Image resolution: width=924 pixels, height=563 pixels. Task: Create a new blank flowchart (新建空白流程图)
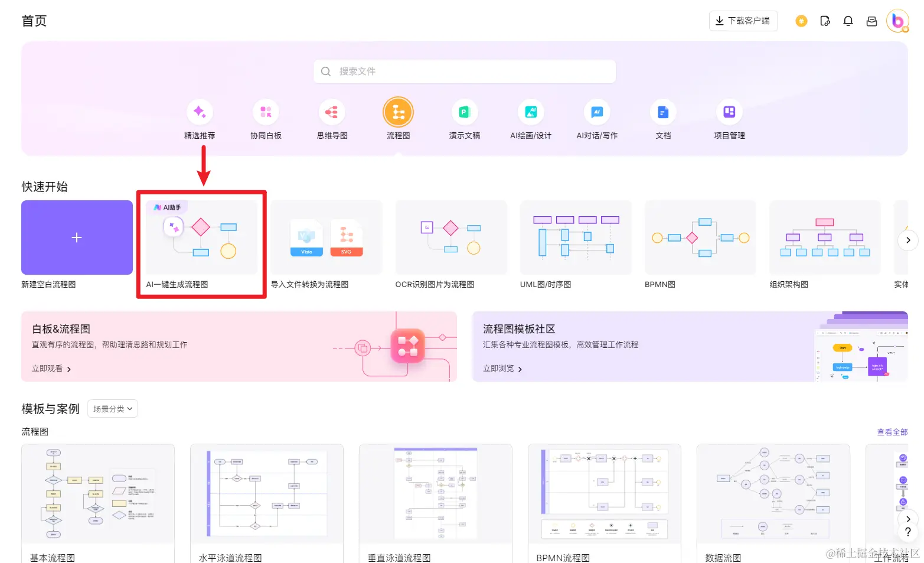[x=77, y=237]
